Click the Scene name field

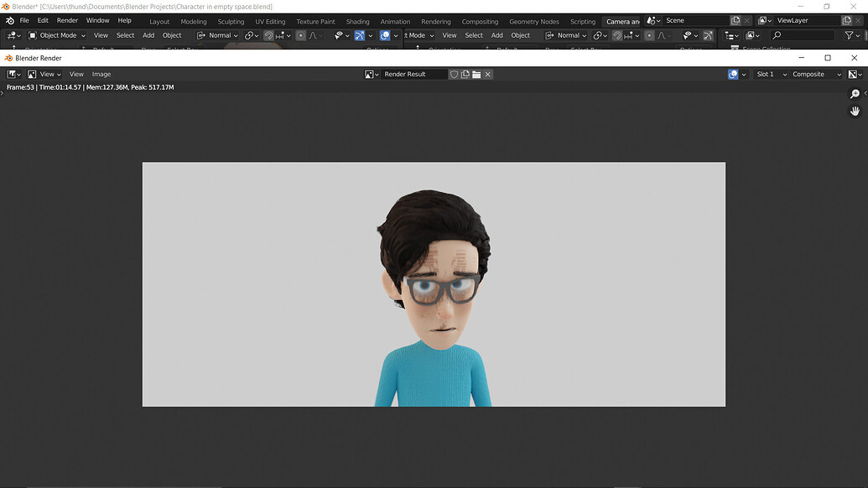696,20
